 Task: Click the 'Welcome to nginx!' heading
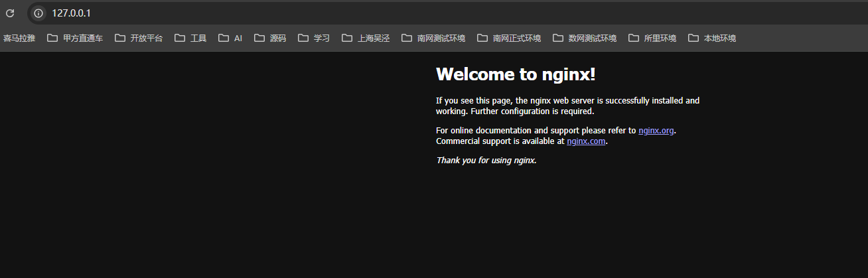click(x=516, y=74)
